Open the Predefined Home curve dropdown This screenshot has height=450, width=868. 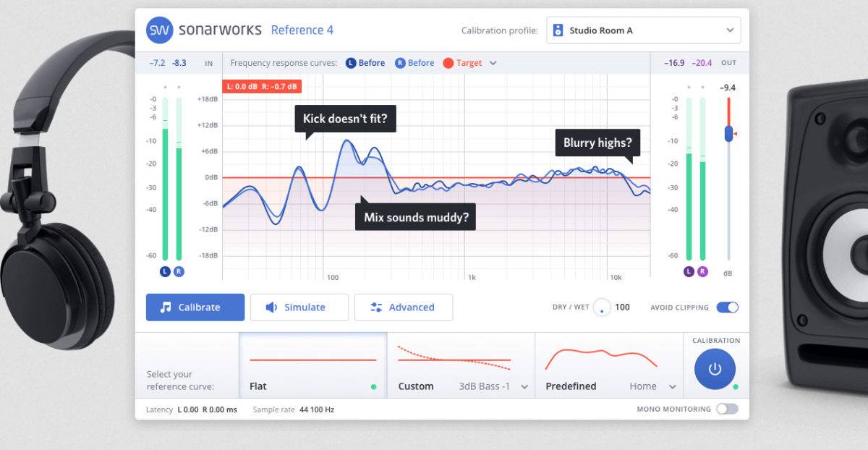[672, 387]
